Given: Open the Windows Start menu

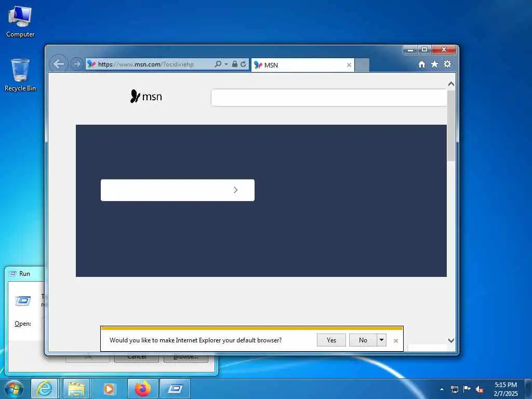Looking at the screenshot, I should (x=14, y=389).
